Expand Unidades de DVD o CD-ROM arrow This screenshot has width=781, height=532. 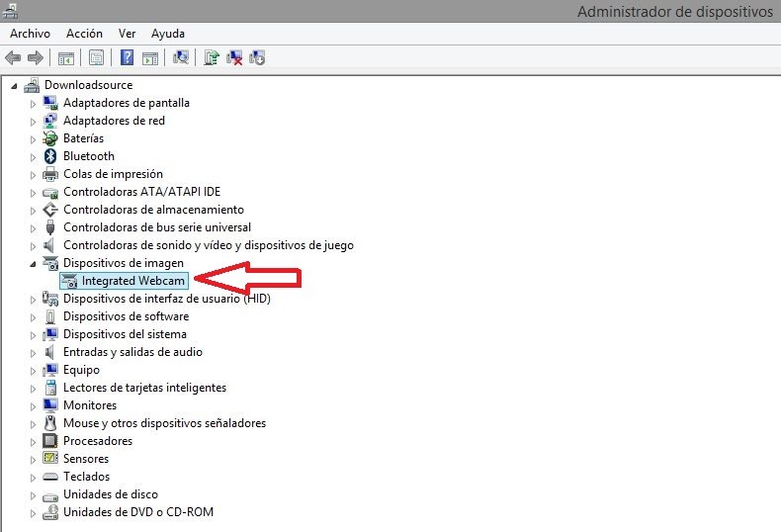[x=33, y=513]
